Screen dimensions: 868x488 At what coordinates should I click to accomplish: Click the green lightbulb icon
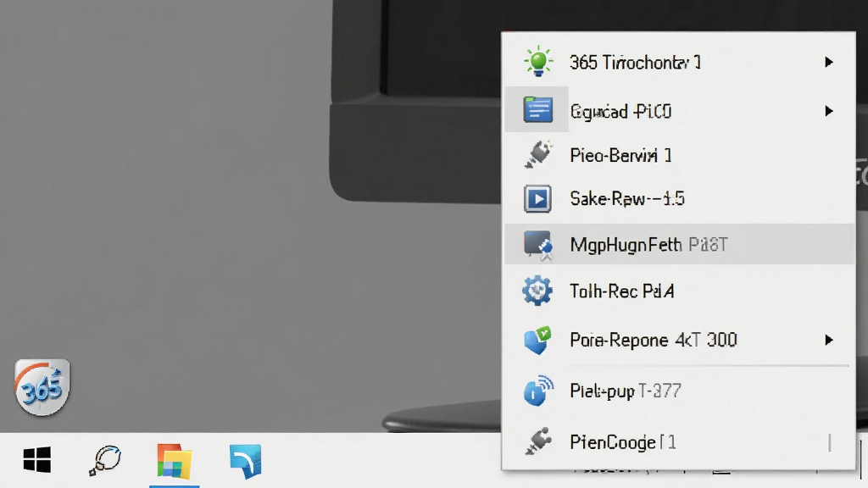click(537, 61)
